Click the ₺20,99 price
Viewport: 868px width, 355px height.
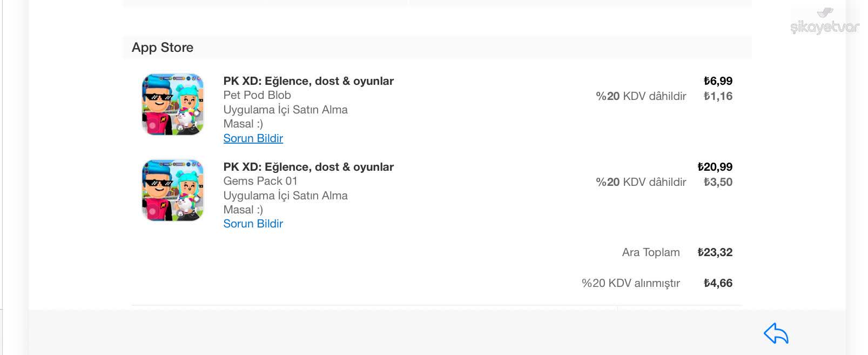715,167
